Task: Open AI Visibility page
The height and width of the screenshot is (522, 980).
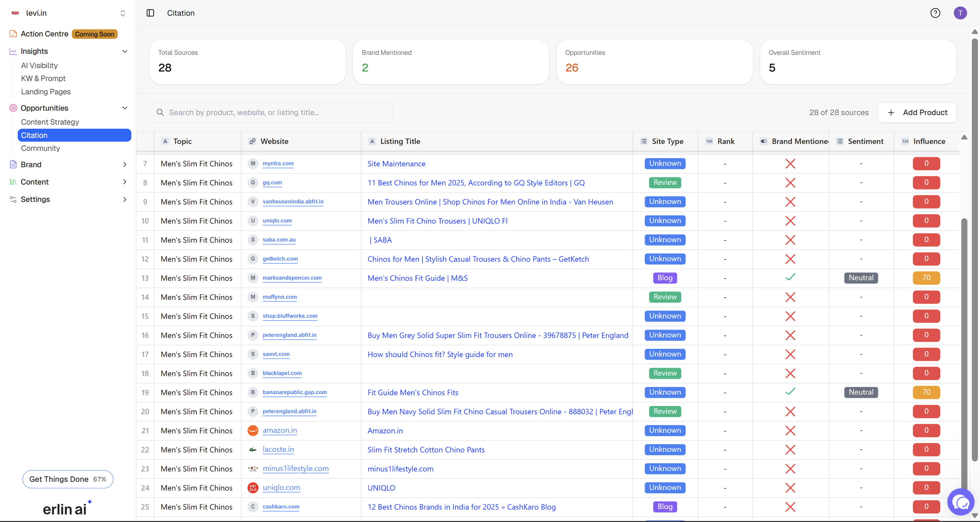Action: (x=39, y=65)
